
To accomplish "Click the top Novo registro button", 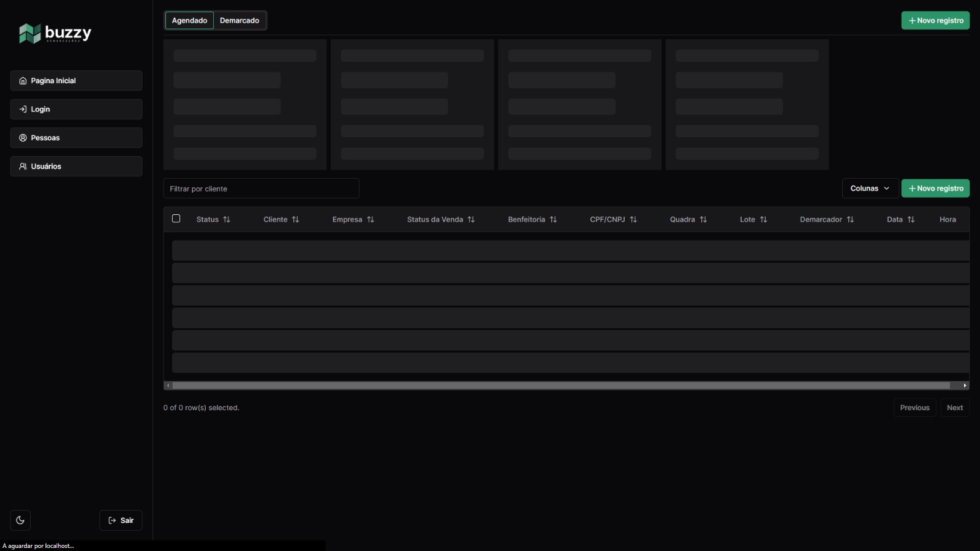I will coord(935,21).
